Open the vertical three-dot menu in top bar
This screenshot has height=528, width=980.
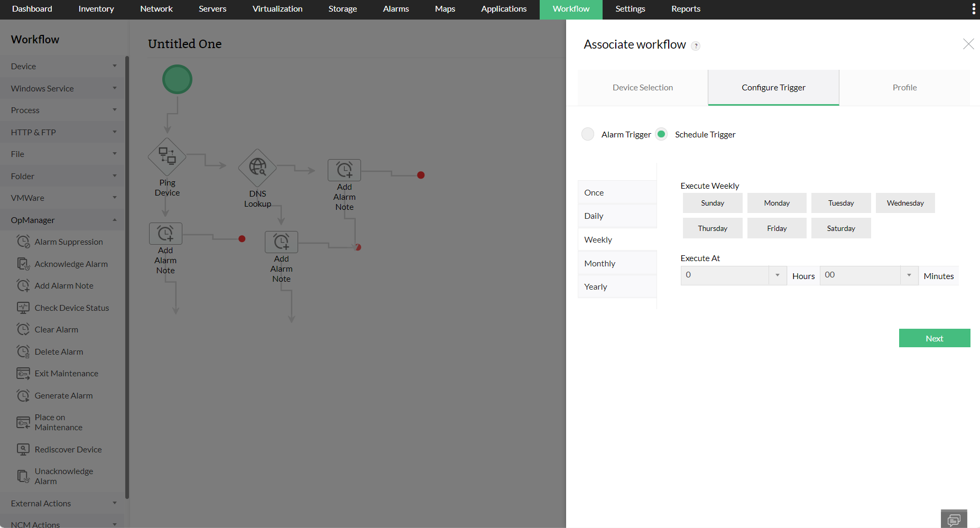974,9
